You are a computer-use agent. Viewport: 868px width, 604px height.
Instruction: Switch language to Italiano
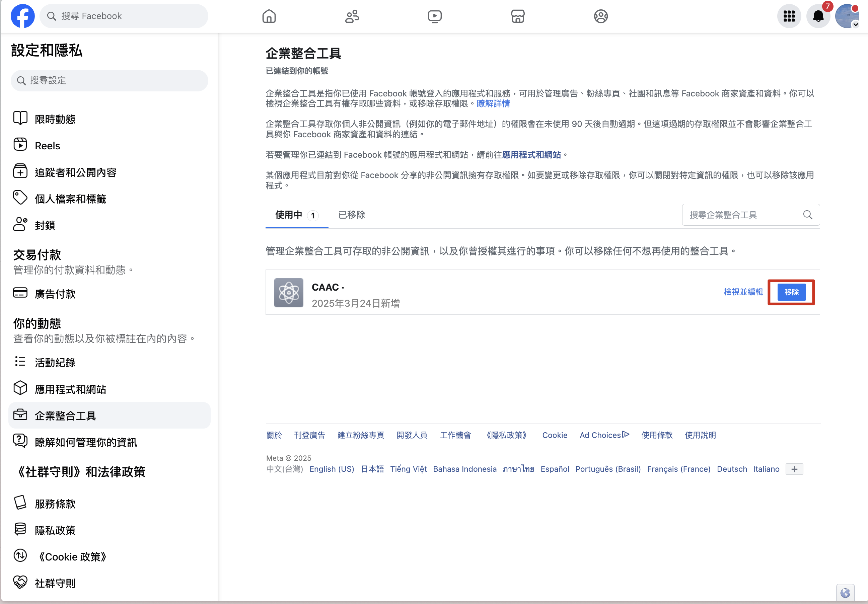(x=766, y=469)
